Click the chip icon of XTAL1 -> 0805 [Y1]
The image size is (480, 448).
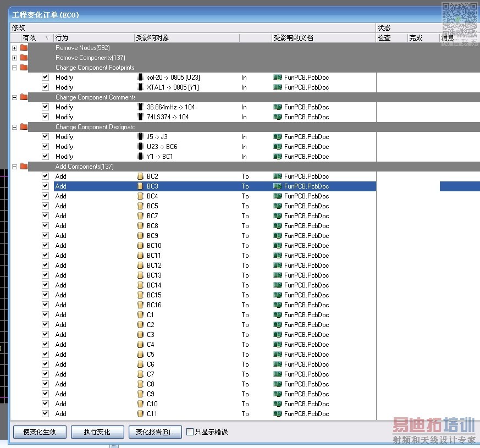point(141,87)
